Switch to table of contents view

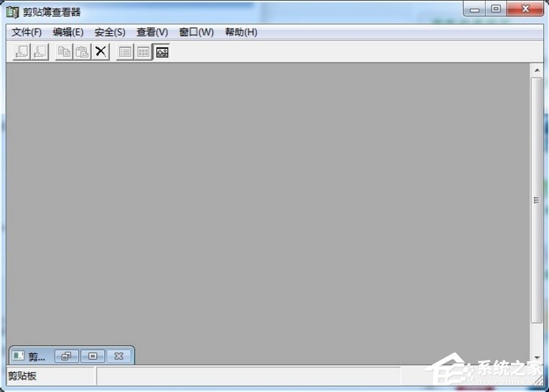click(125, 52)
